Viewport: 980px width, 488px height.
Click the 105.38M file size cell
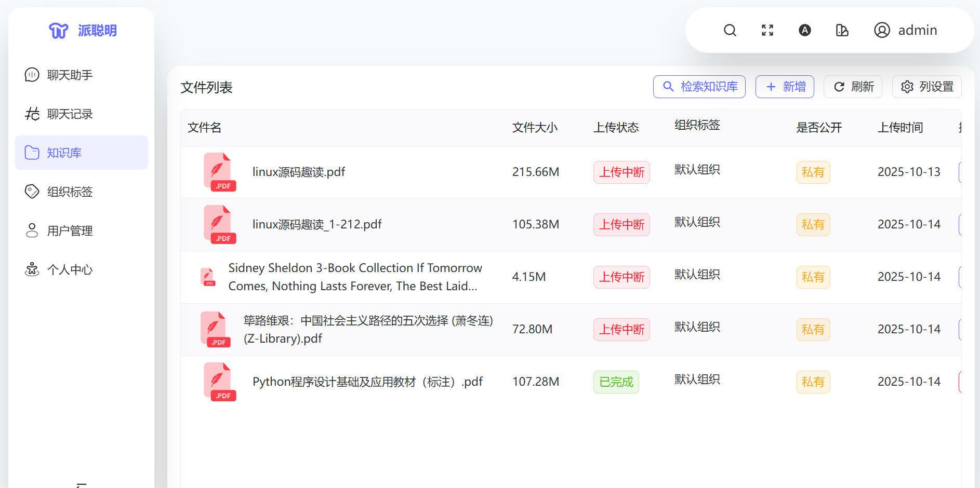536,224
